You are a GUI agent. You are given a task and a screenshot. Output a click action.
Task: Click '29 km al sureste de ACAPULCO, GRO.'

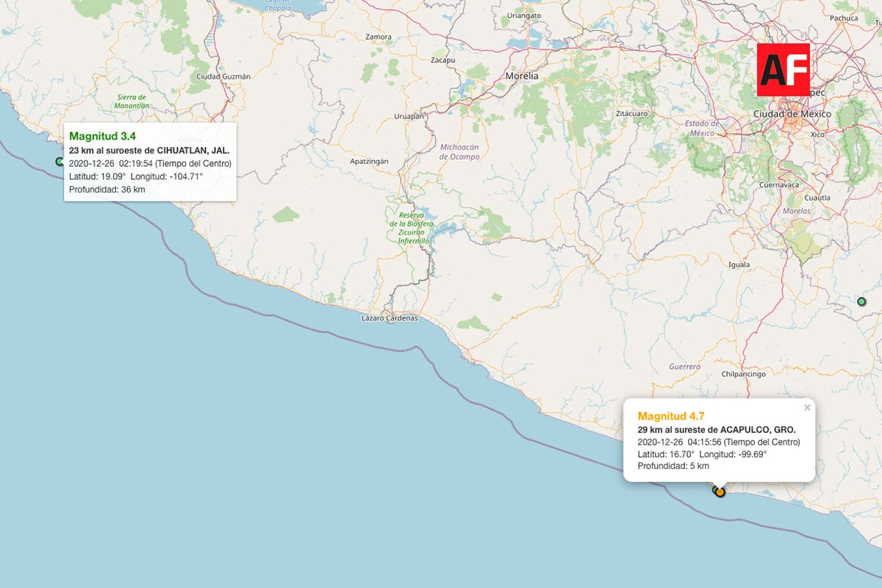click(x=717, y=429)
